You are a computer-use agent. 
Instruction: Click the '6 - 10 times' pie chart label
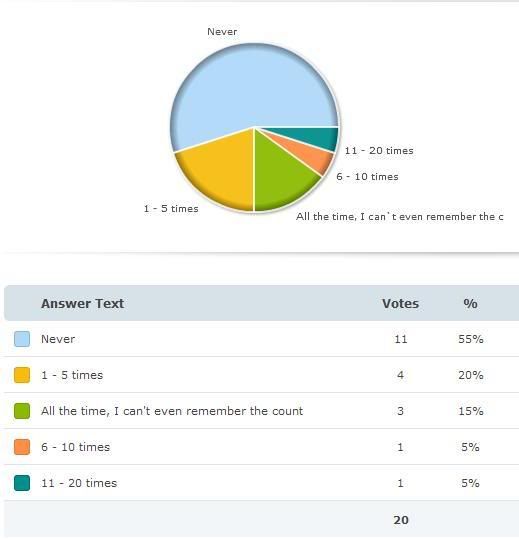tap(367, 177)
